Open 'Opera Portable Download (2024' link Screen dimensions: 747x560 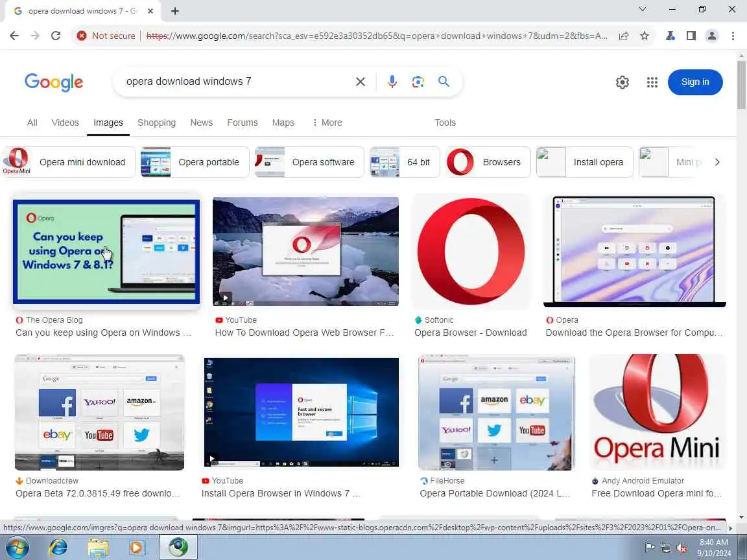coord(495,493)
